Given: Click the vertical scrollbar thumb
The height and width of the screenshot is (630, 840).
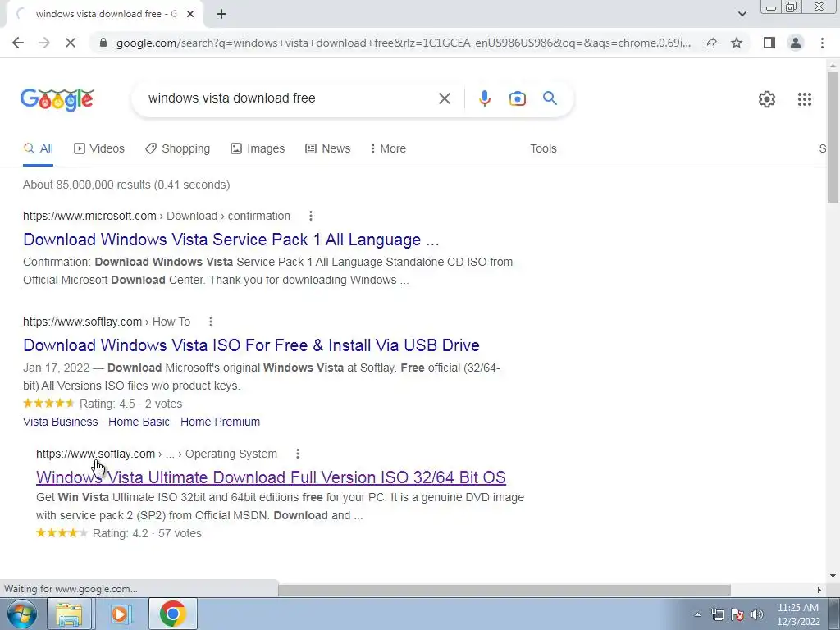Looking at the screenshot, I should (x=833, y=137).
